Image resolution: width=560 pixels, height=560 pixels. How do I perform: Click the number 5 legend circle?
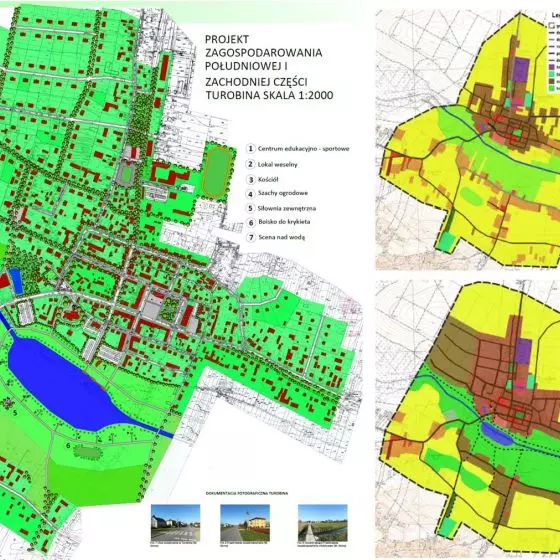coord(251,208)
